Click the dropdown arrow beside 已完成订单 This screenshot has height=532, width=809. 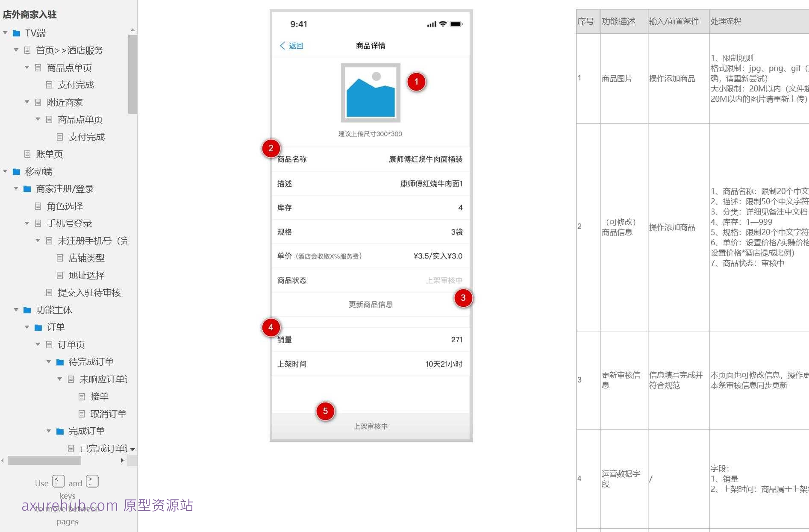coord(133,449)
